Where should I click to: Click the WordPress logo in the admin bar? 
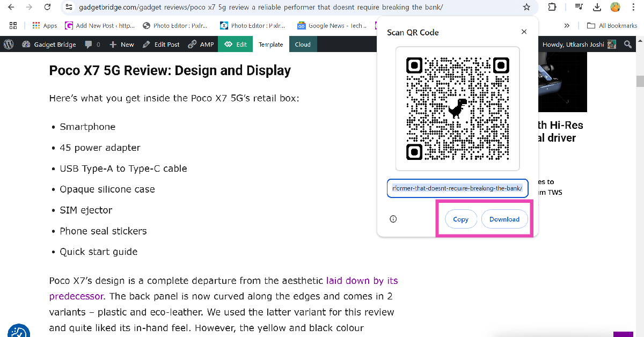coord(9,45)
